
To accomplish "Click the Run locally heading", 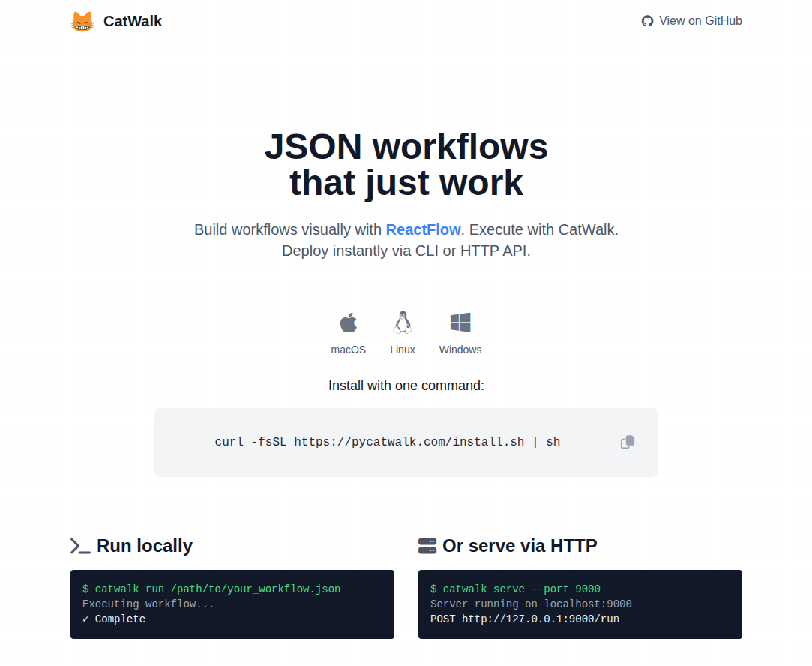I will coord(145,546).
